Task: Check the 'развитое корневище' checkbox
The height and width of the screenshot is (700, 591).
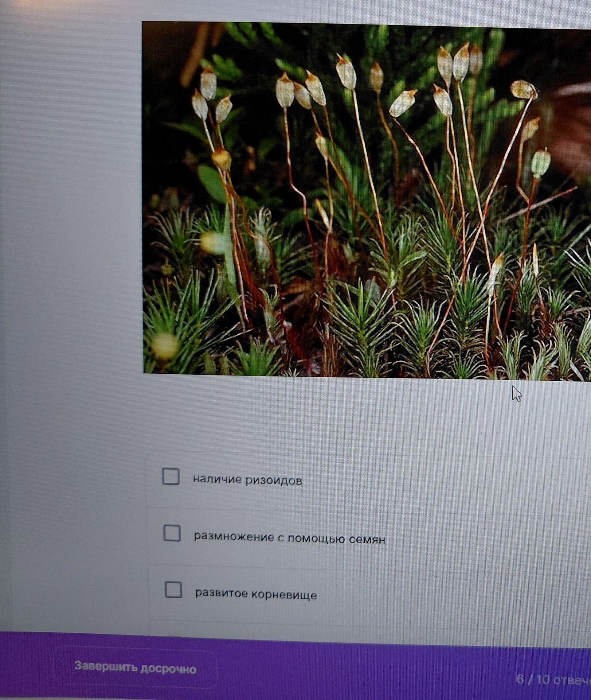Action: [173, 590]
